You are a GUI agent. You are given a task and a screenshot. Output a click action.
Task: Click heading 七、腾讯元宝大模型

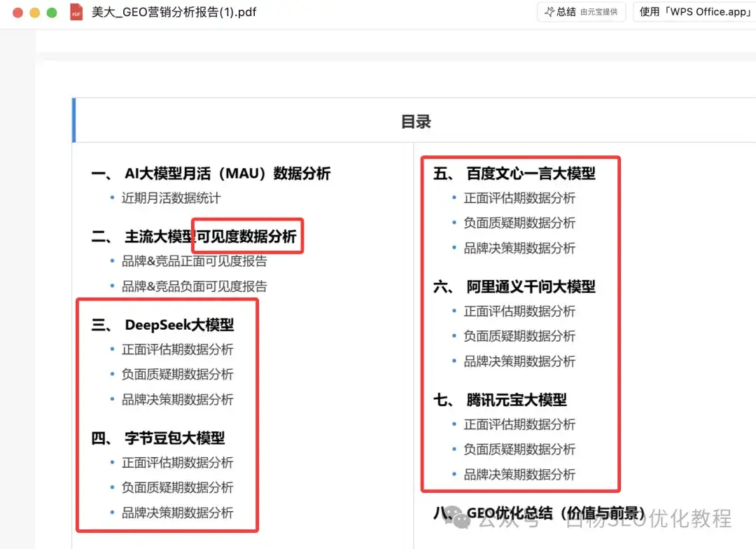(500, 399)
